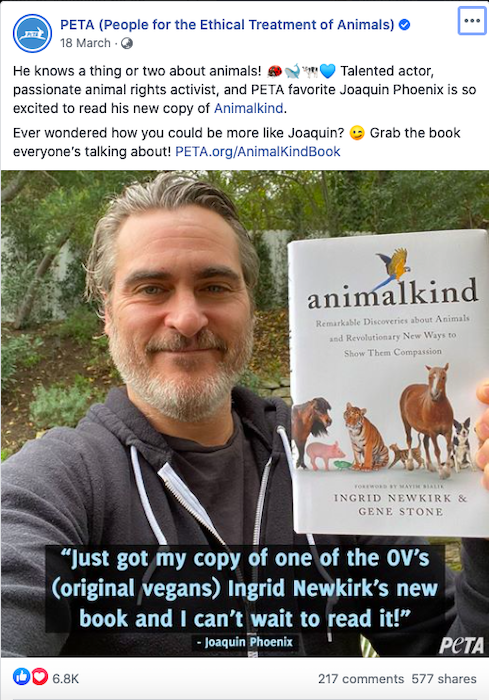Click the blue verified badge next to PETA
This screenshot has height=700, width=489.
tap(404, 25)
